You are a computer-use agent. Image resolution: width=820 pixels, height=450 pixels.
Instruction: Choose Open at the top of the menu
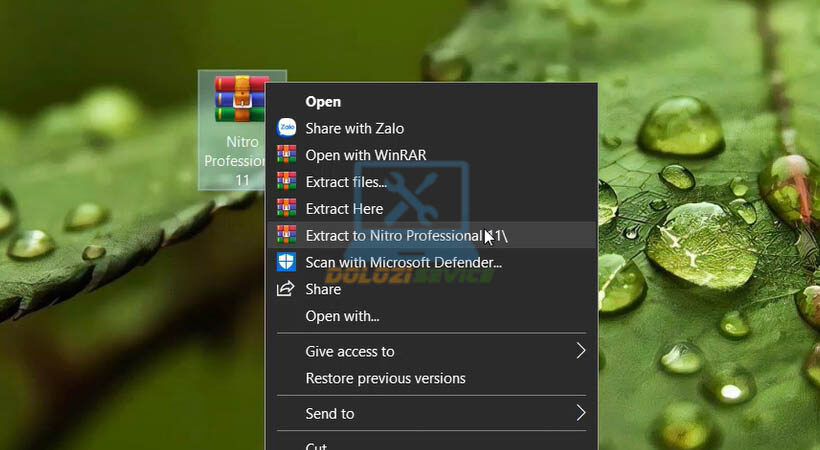(323, 101)
